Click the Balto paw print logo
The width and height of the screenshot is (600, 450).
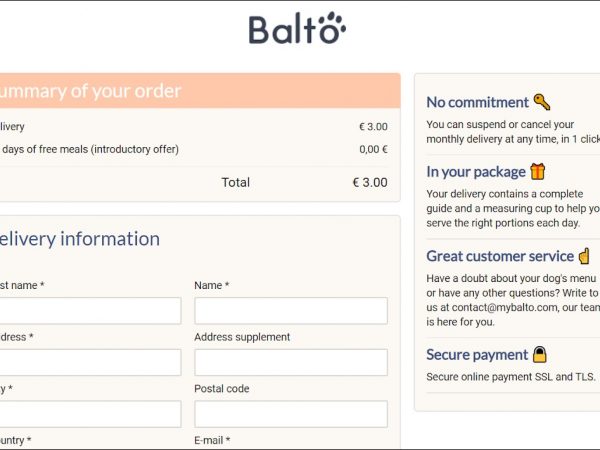297,28
